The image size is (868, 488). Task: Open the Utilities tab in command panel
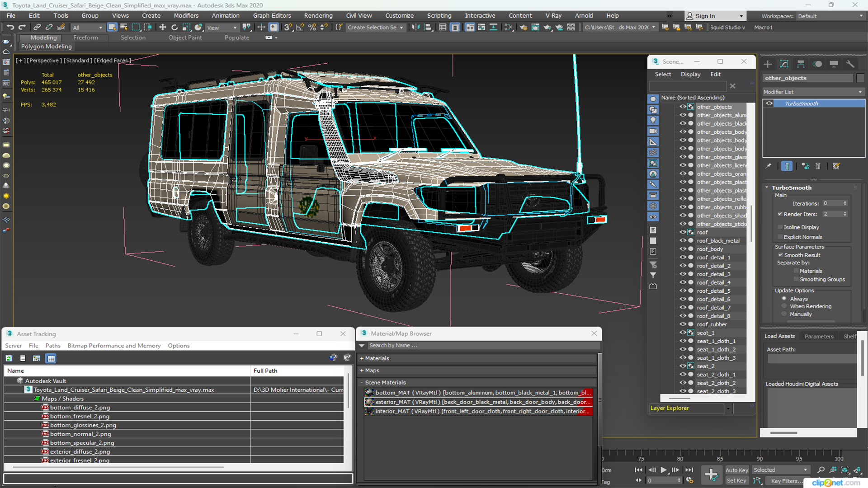coord(850,64)
